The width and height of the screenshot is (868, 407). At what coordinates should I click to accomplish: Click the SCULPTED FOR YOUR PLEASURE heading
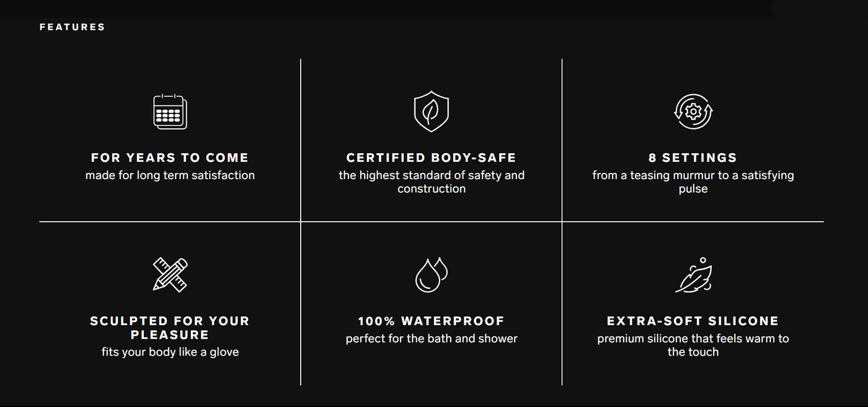tap(170, 328)
